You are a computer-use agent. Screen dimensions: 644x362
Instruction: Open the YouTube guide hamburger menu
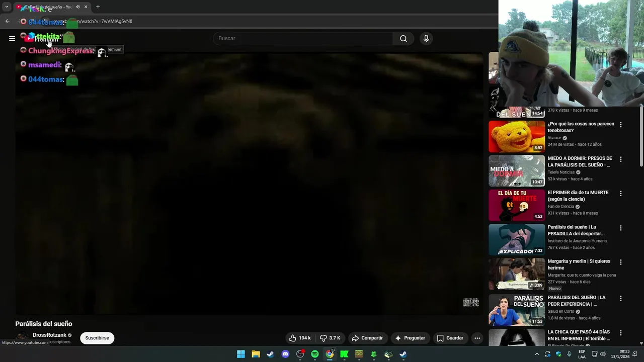point(12,38)
